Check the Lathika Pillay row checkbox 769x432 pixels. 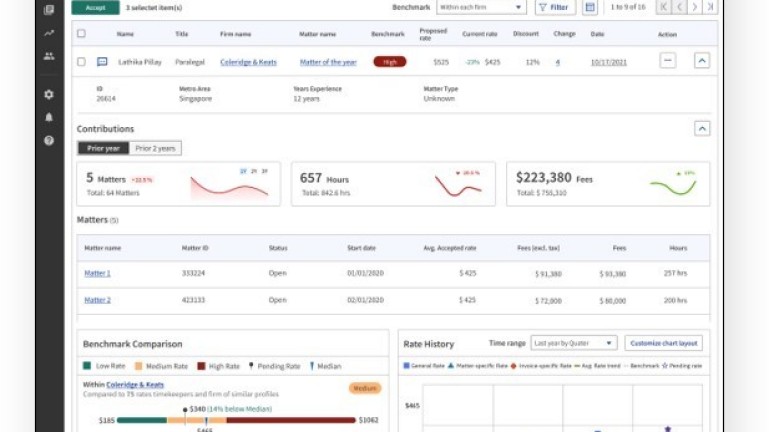coord(82,62)
